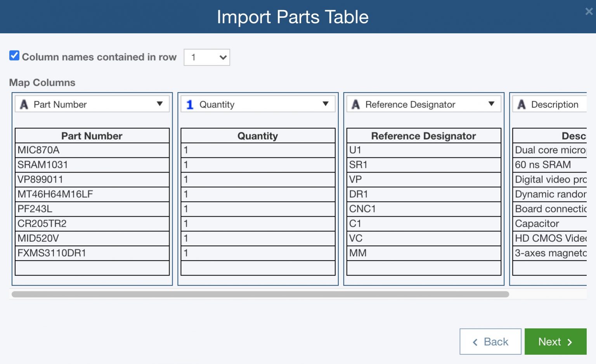Click the text type icon beside Part Number
The width and height of the screenshot is (596, 364).
[24, 104]
